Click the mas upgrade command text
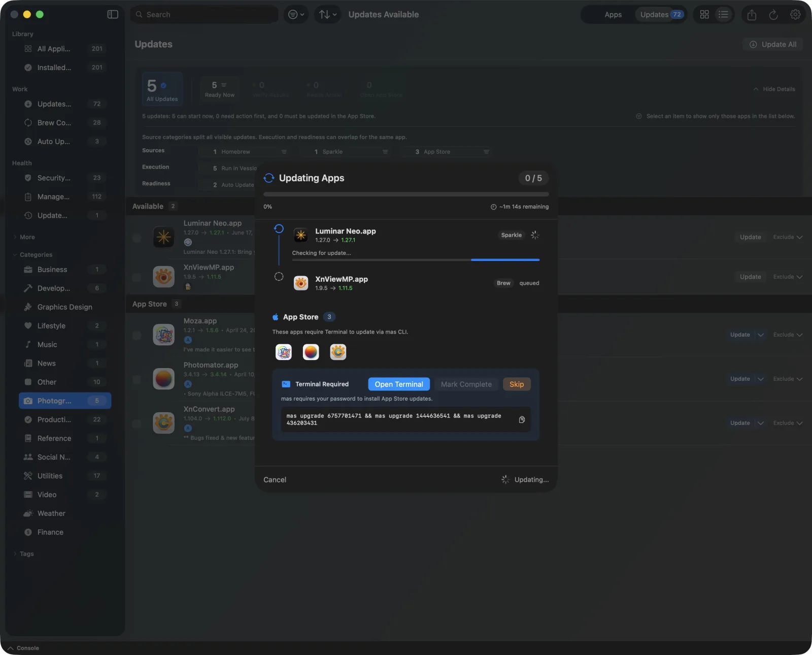Image resolution: width=812 pixels, height=655 pixels. pos(394,419)
